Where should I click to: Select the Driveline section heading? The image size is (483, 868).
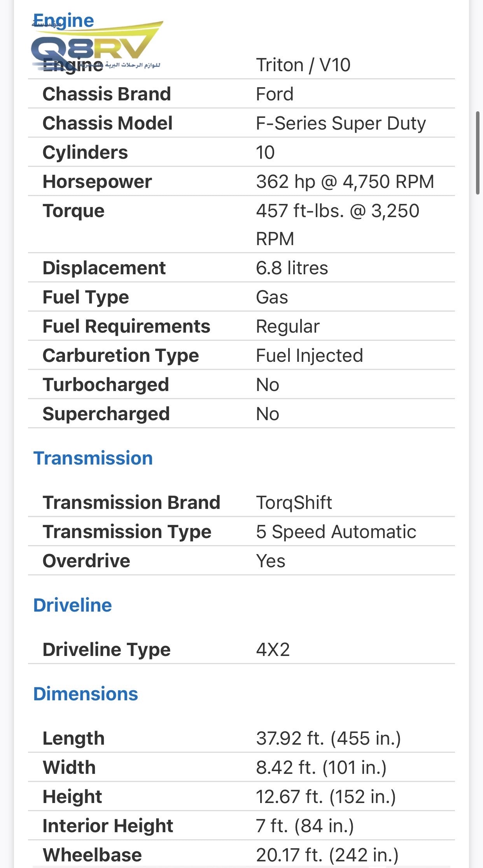click(73, 605)
